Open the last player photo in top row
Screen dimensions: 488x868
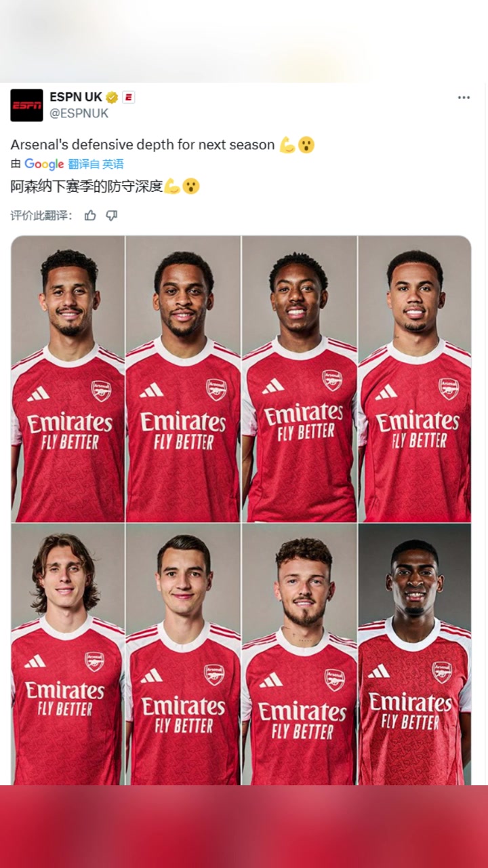[x=415, y=378]
